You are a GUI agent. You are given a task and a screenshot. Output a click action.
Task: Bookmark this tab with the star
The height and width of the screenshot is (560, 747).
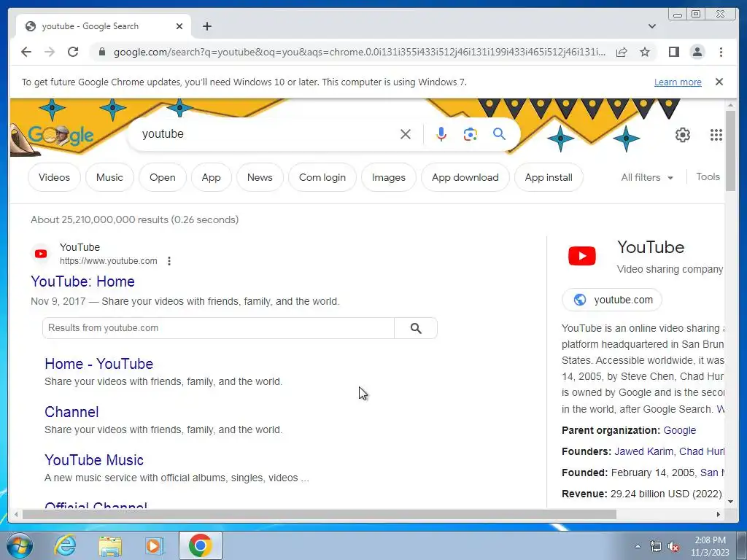click(x=645, y=52)
